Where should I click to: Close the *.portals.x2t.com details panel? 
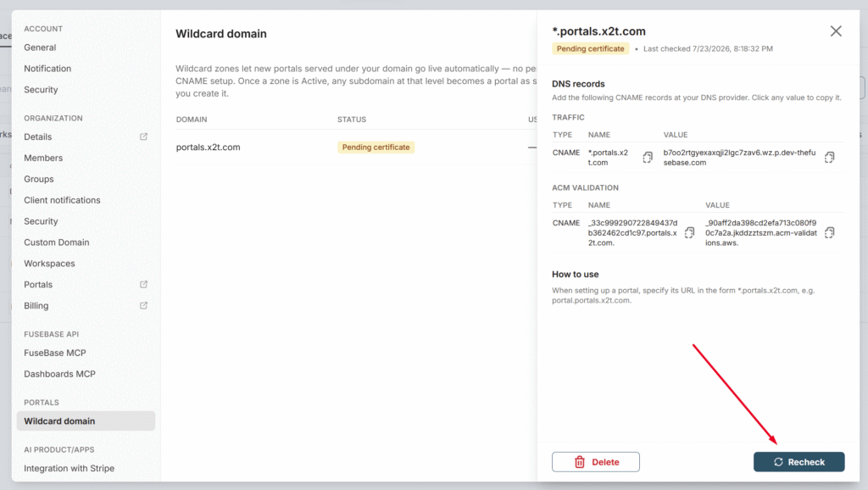[x=835, y=31]
